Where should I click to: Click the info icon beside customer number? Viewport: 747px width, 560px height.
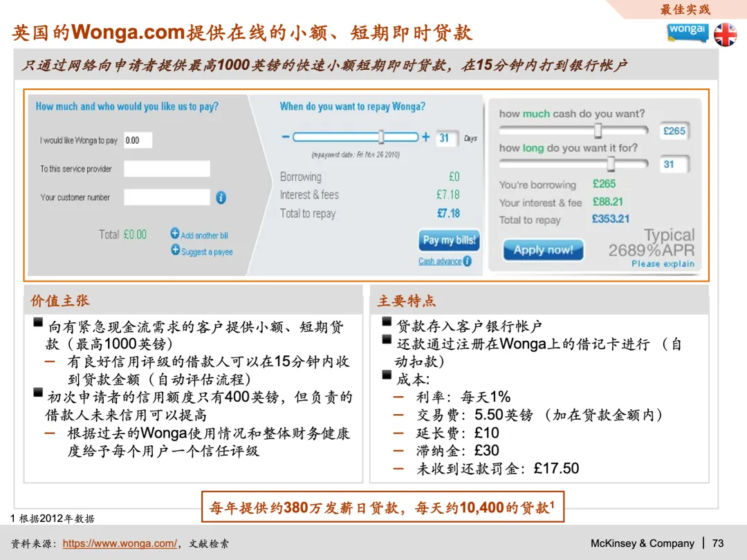221,197
